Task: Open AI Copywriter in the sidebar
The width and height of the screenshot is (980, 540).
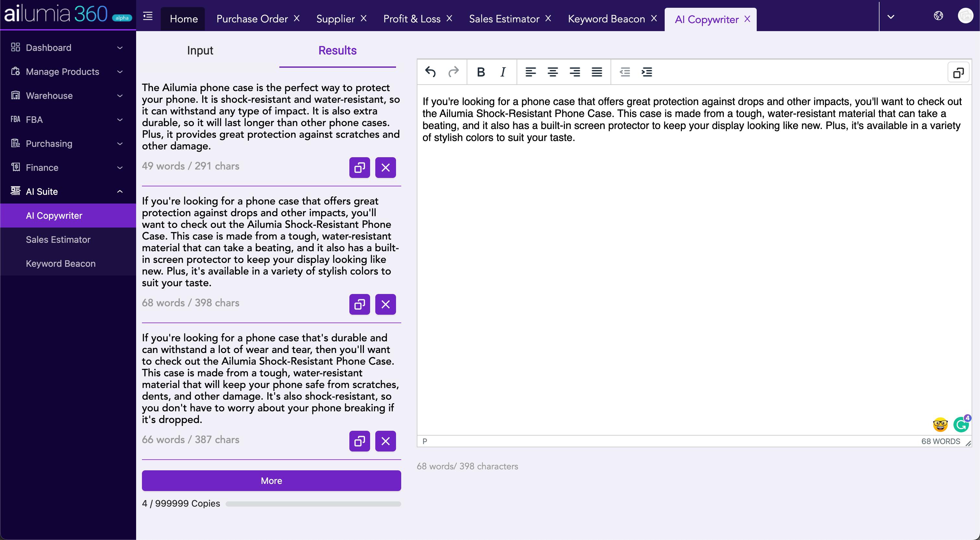Action: [68, 216]
